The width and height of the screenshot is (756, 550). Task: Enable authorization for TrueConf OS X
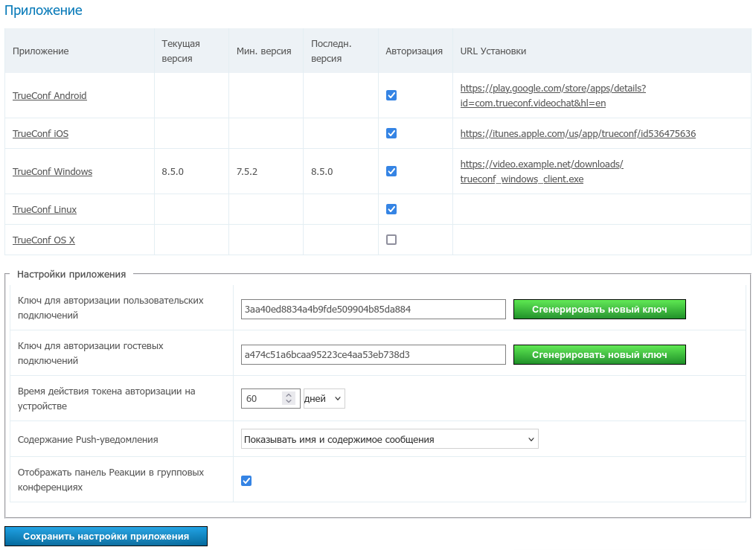pos(391,240)
